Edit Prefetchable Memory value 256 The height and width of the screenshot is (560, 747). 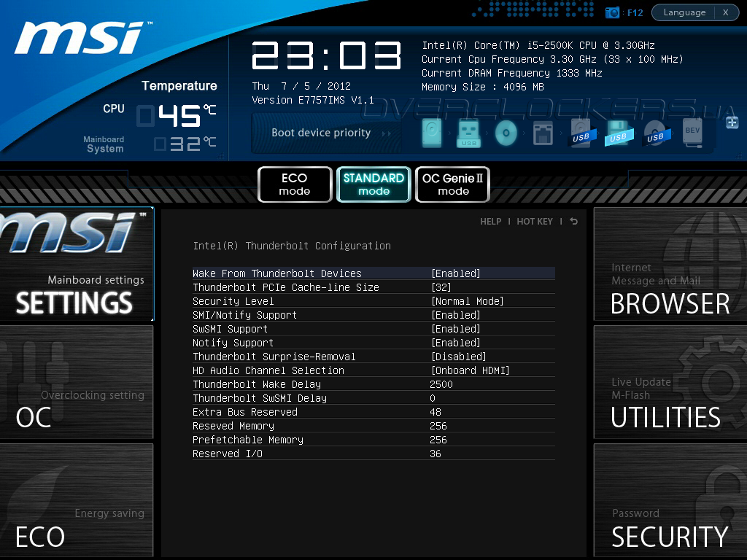pyautogui.click(x=438, y=440)
